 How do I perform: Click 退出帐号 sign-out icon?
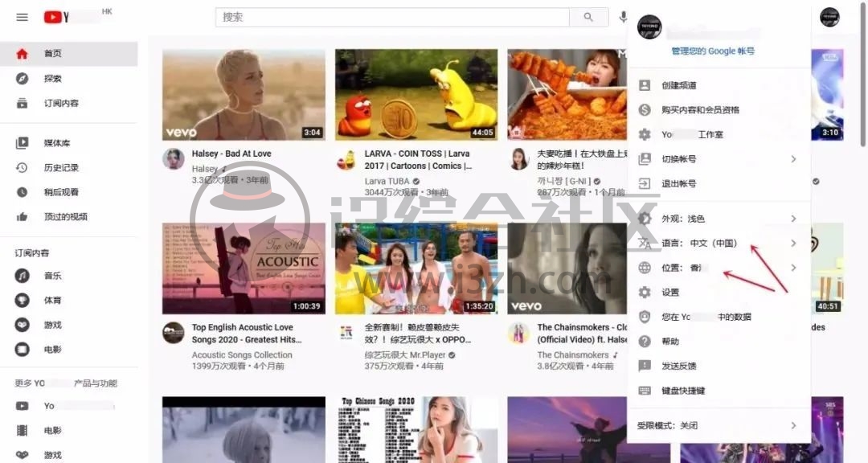pos(645,183)
